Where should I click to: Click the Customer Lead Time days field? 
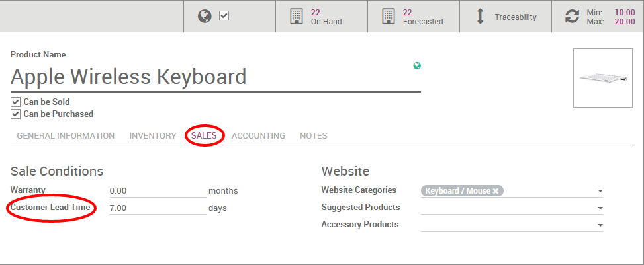tap(158, 208)
